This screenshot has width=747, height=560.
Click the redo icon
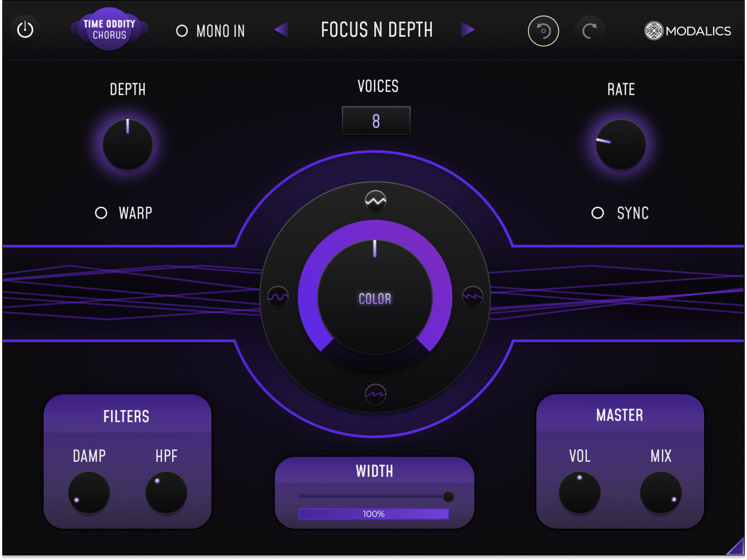(x=590, y=31)
